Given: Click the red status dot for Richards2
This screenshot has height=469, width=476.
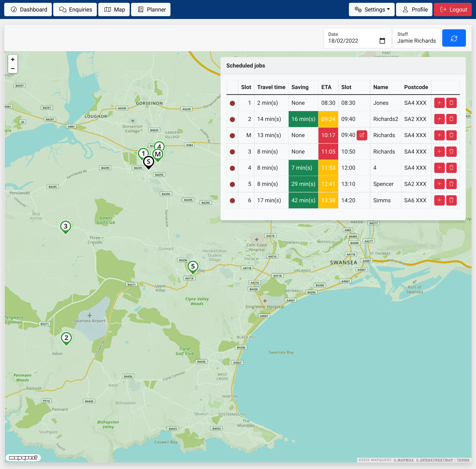Looking at the screenshot, I should click(232, 120).
